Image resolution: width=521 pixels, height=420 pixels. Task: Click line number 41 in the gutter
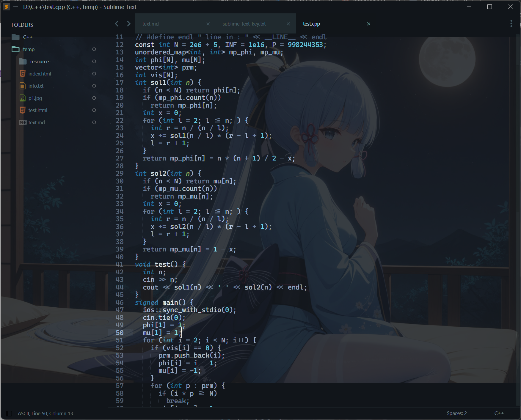pos(120,264)
